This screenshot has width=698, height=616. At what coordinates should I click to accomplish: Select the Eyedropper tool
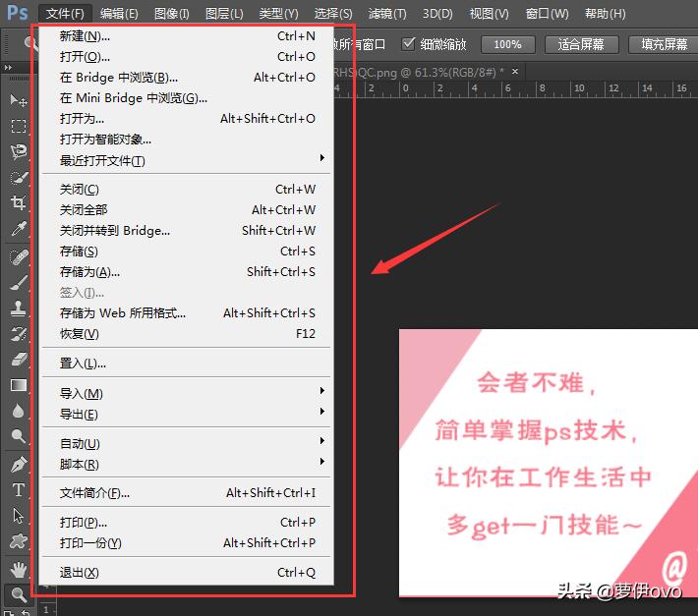[x=19, y=229]
